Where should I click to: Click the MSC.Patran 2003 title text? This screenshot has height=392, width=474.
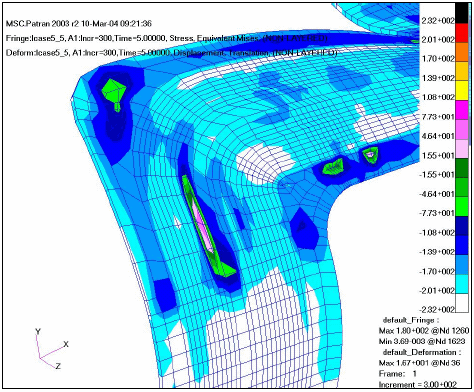coord(79,24)
